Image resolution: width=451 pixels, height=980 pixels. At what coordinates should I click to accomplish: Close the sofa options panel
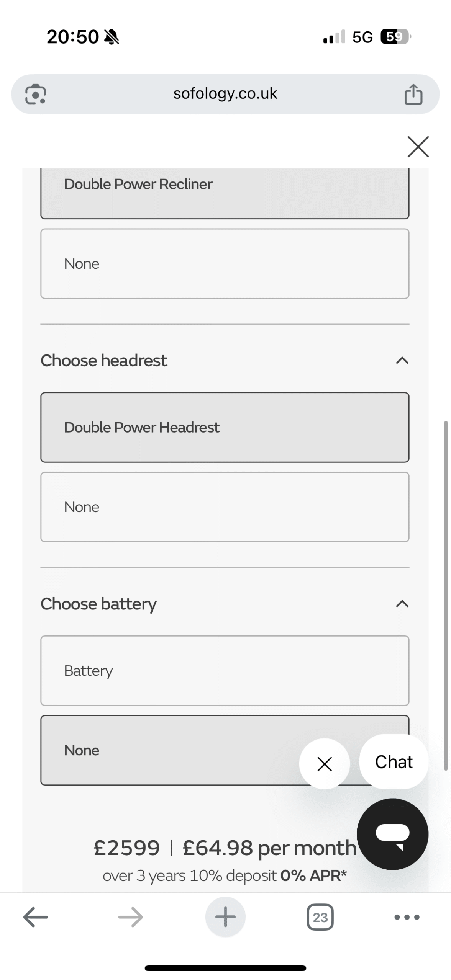(x=418, y=147)
